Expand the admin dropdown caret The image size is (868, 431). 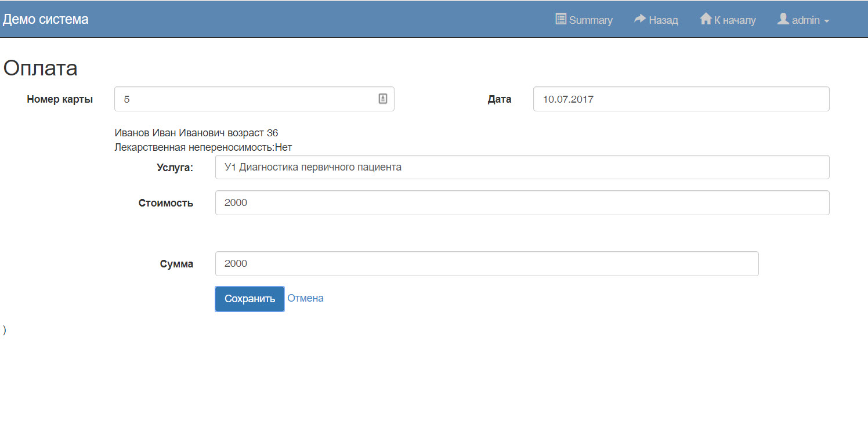click(x=827, y=21)
